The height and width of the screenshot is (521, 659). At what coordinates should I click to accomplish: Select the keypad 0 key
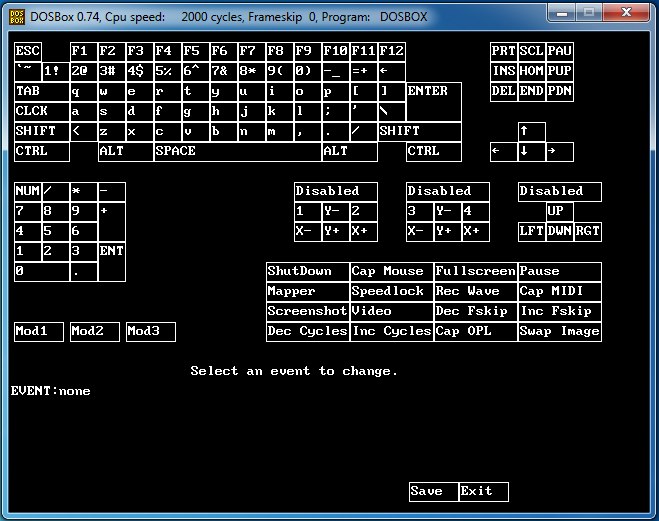pyautogui.click(x=42, y=272)
